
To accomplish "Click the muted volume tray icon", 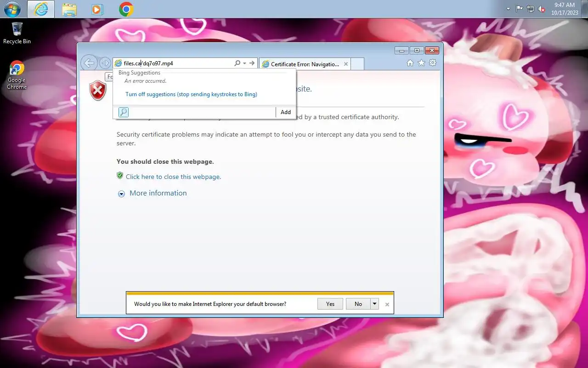I will (542, 9).
